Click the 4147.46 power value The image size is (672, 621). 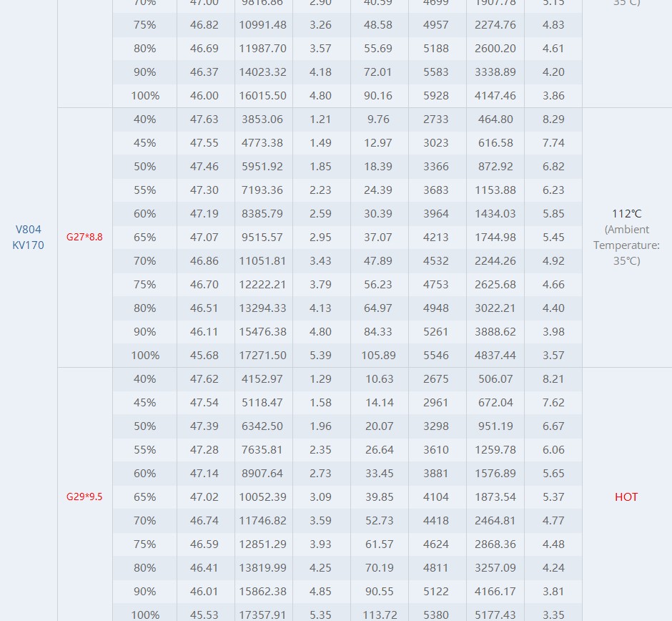click(x=495, y=95)
